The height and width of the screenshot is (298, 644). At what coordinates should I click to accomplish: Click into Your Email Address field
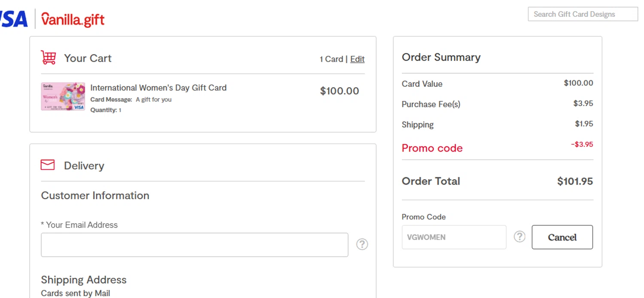[194, 245]
